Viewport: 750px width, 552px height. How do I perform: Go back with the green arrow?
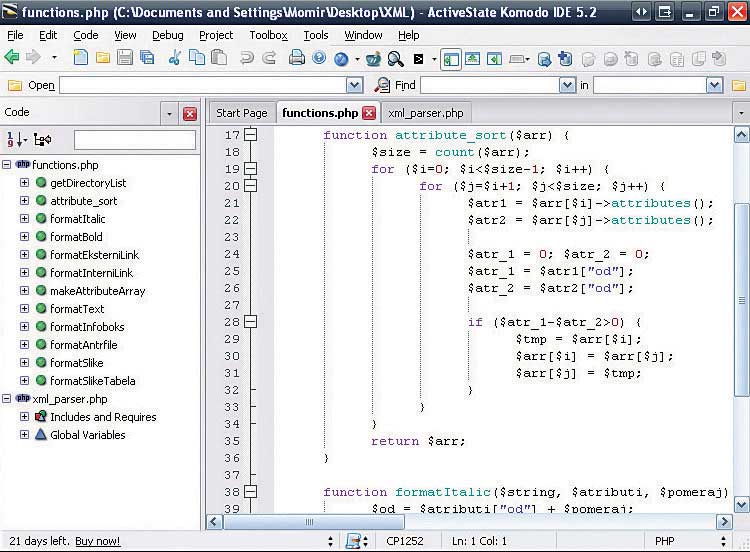(11, 58)
